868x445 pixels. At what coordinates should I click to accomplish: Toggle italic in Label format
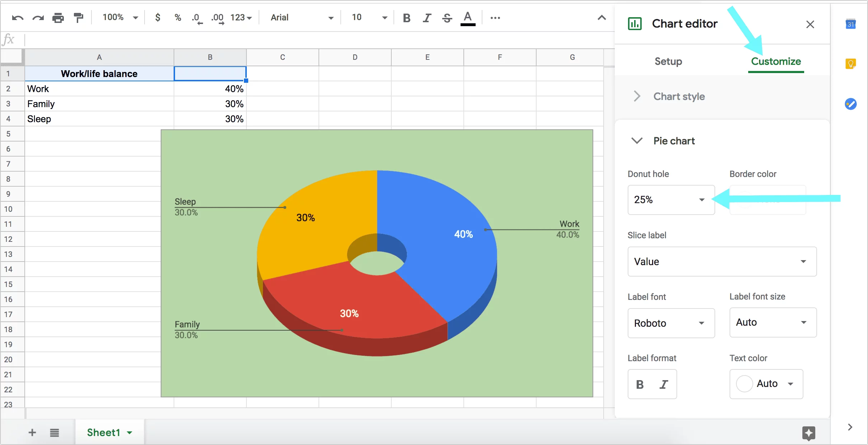[664, 384]
